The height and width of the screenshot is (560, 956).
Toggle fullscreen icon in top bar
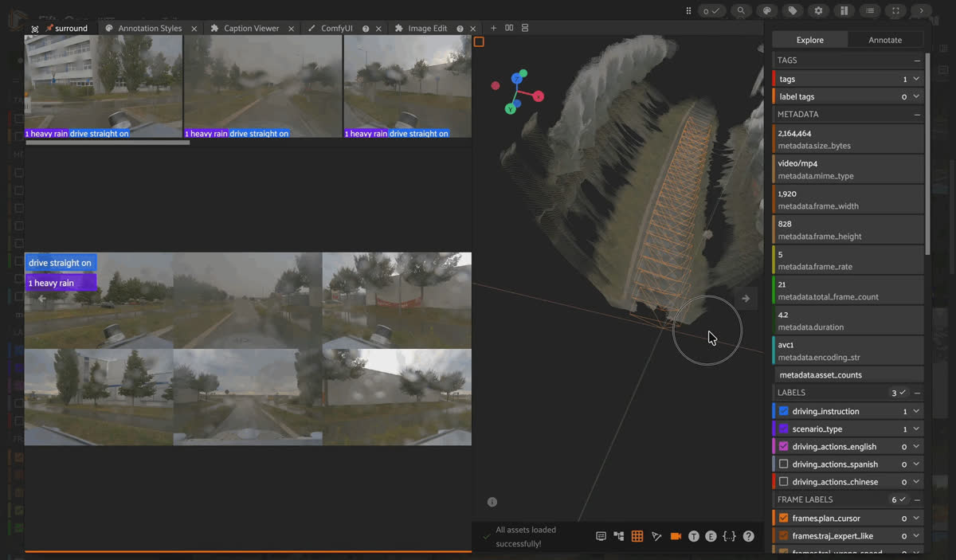tap(896, 11)
